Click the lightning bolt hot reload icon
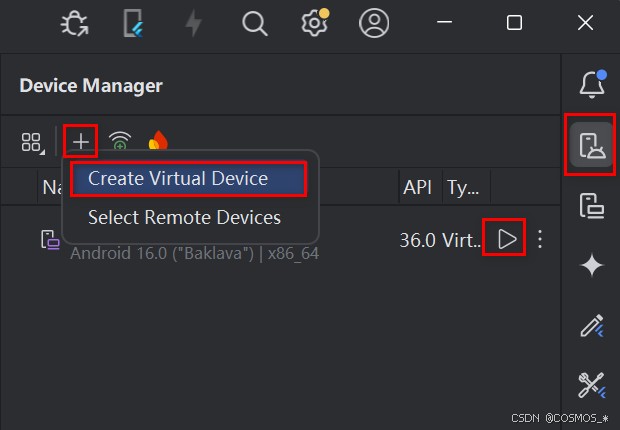 coord(195,24)
